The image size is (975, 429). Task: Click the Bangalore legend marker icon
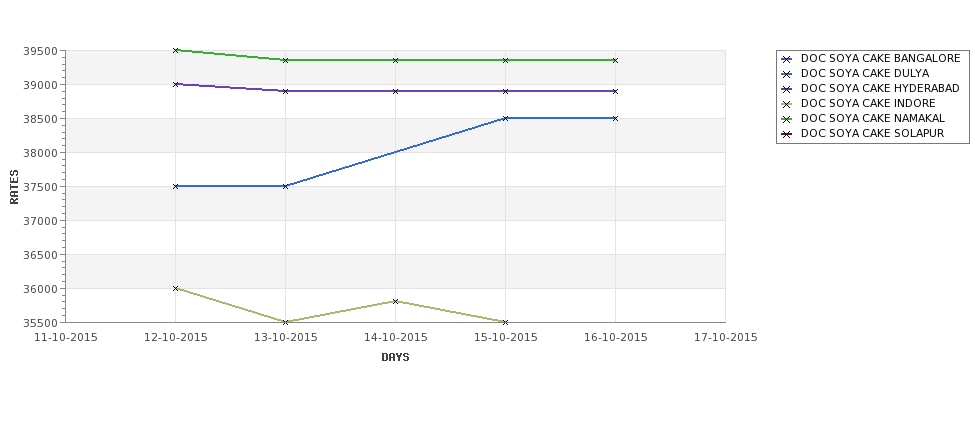coord(787,59)
